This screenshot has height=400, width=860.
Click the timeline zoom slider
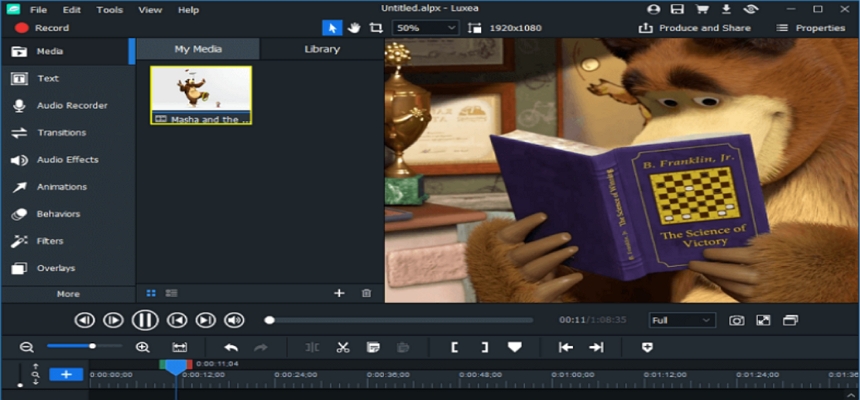pyautogui.click(x=84, y=347)
